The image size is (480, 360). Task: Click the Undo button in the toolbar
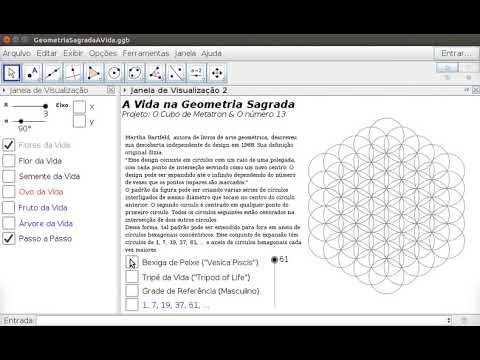click(447, 68)
